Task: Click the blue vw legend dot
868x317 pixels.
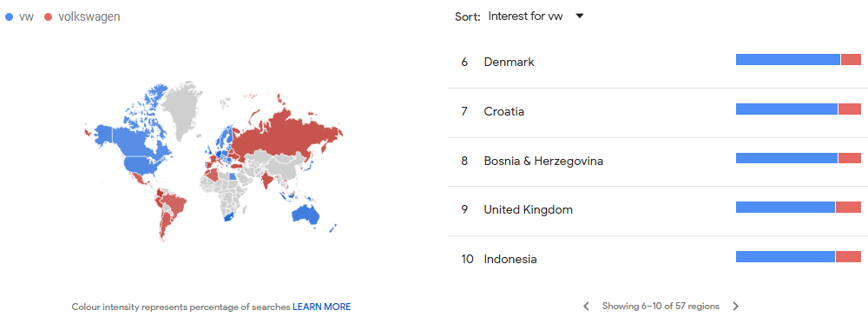Action: pos(9,17)
